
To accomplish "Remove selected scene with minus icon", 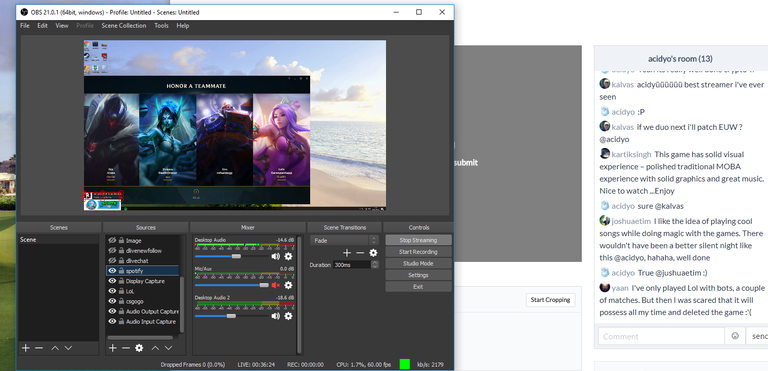I will (39, 348).
